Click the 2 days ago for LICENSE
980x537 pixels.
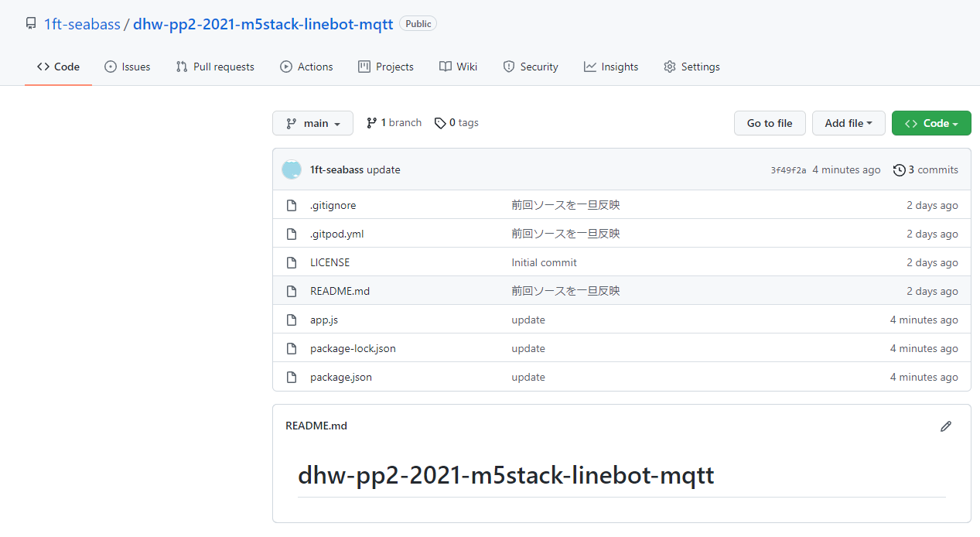932,262
